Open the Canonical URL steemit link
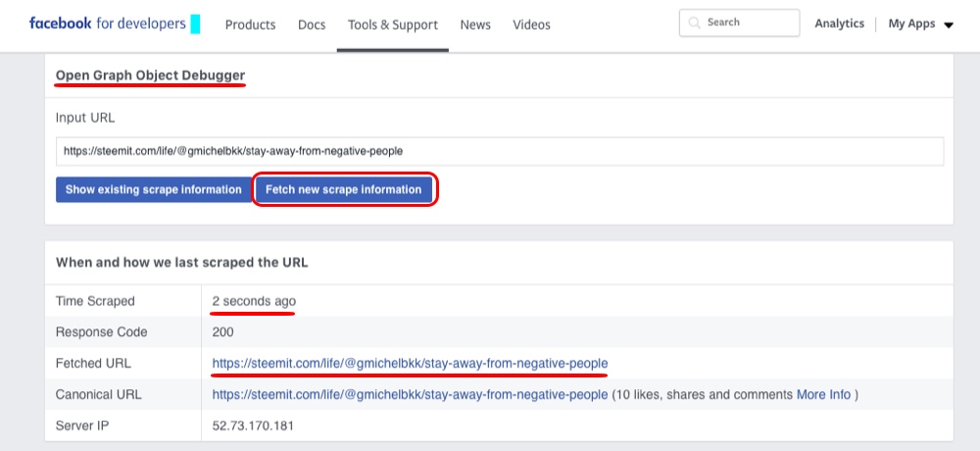Image resolution: width=980 pixels, height=451 pixels. 410,395
